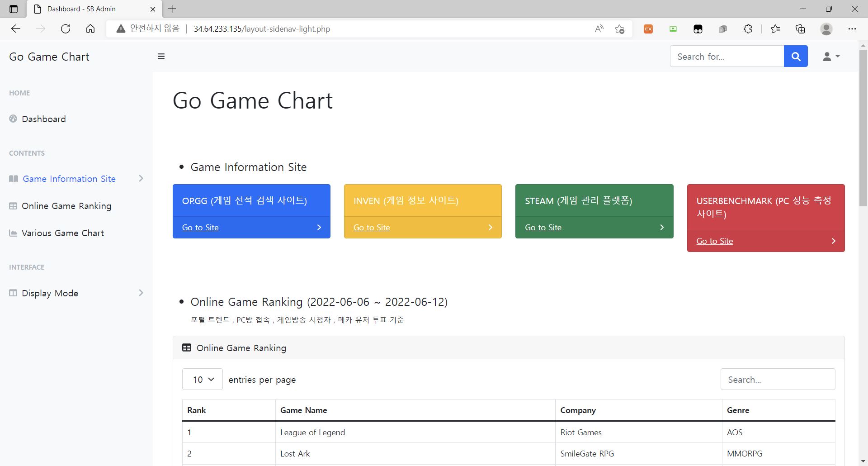Viewport: 868px width, 466px height.
Task: Select the Dashboard - SB Admin browser tab
Action: pyautogui.click(x=94, y=9)
